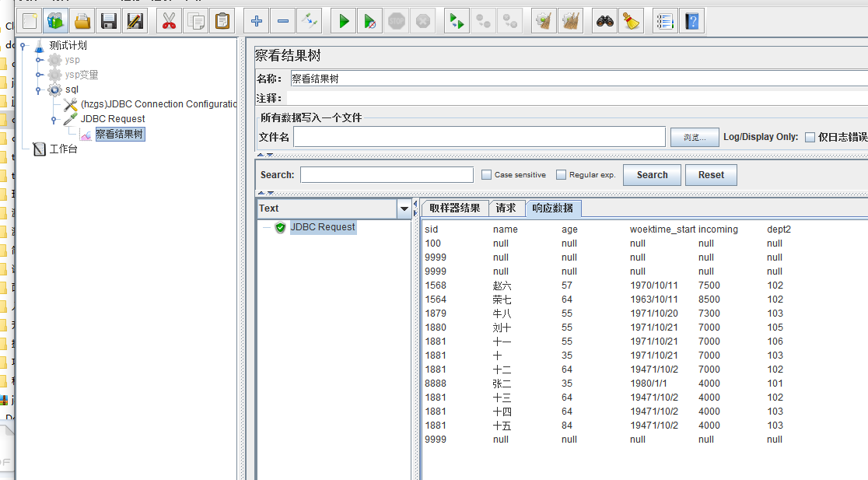
Task: Click the Function helper list icon
Action: coord(664,22)
